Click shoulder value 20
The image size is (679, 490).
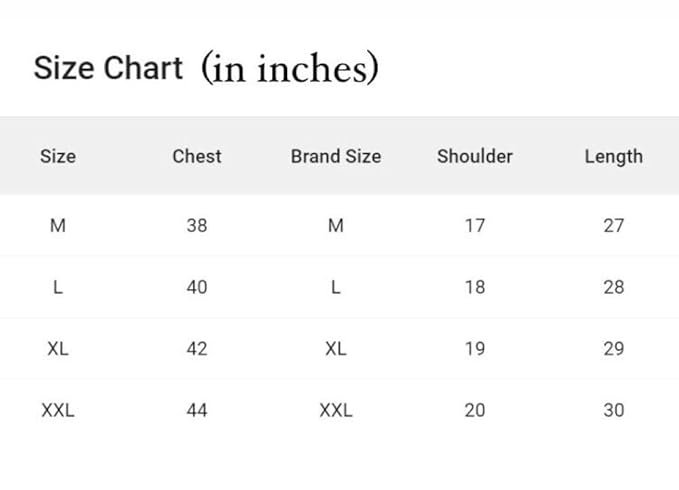point(475,410)
